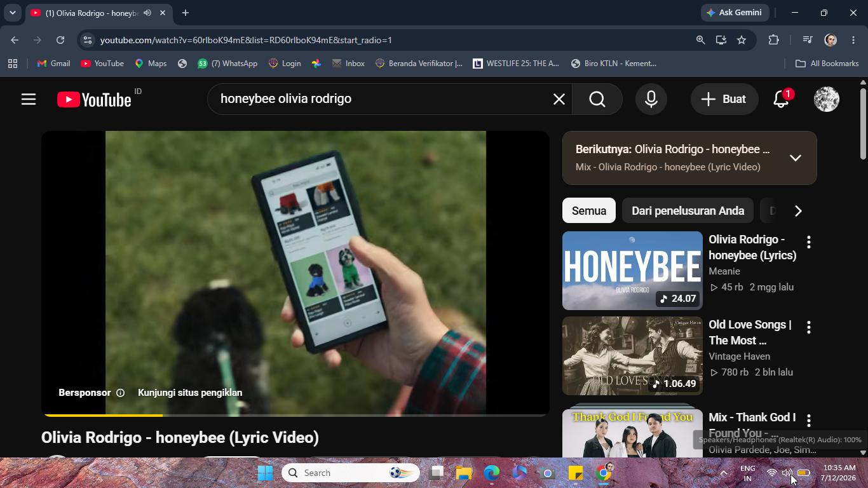Select the Semua filter chip
This screenshot has height=488, width=868.
589,211
